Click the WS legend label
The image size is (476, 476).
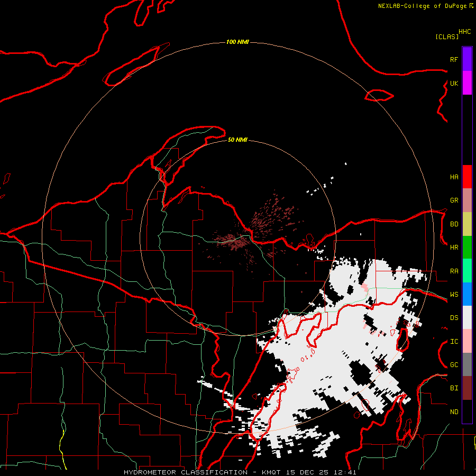pos(454,295)
